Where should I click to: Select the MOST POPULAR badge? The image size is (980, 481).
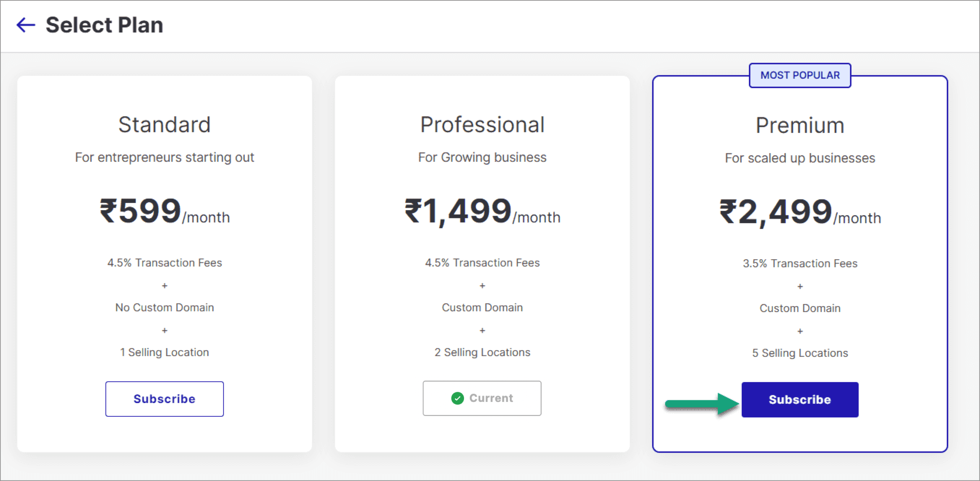(x=800, y=75)
